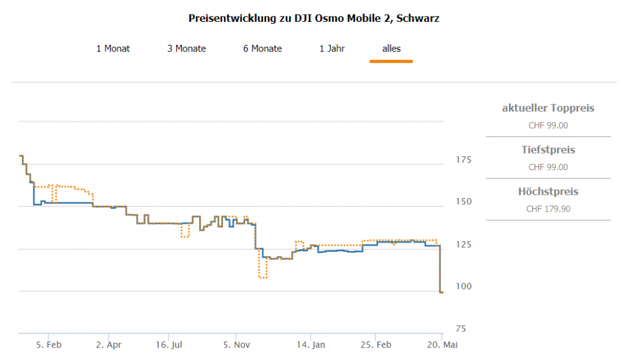The image size is (622, 364).
Task: Click the 175 price axis label
Action: click(463, 160)
